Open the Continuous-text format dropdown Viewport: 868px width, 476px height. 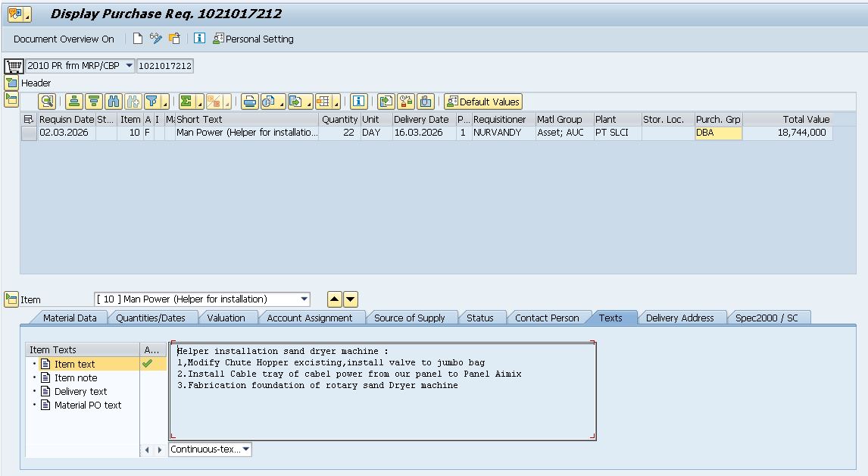pyautogui.click(x=245, y=449)
